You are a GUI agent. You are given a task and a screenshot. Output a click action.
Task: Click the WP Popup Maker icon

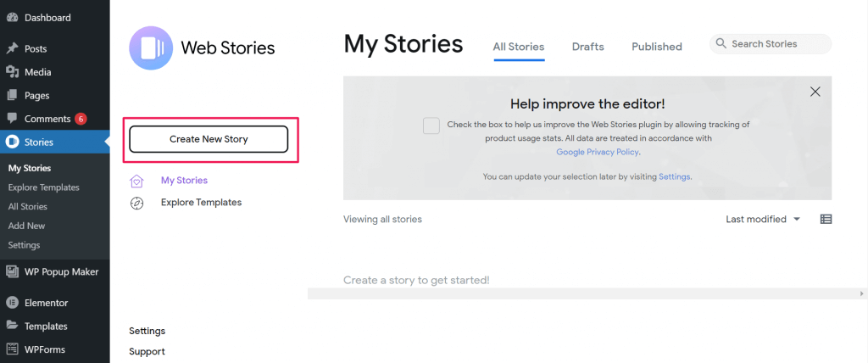pyautogui.click(x=12, y=271)
